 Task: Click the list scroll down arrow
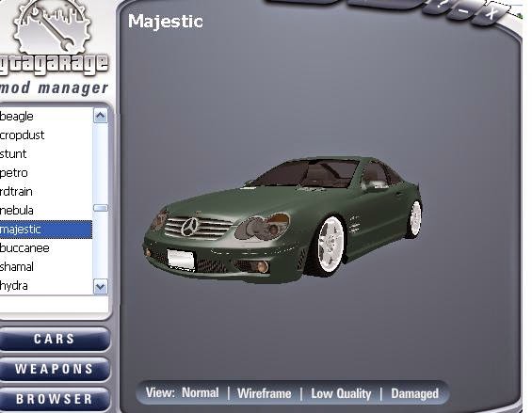click(101, 287)
